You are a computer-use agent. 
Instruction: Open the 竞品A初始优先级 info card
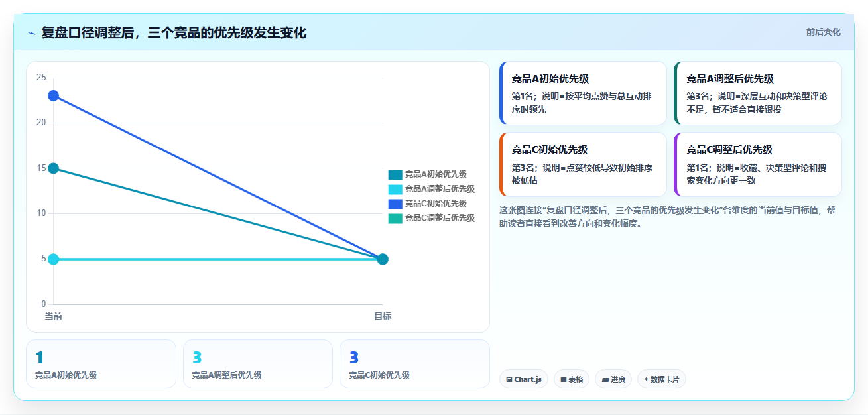coord(583,93)
